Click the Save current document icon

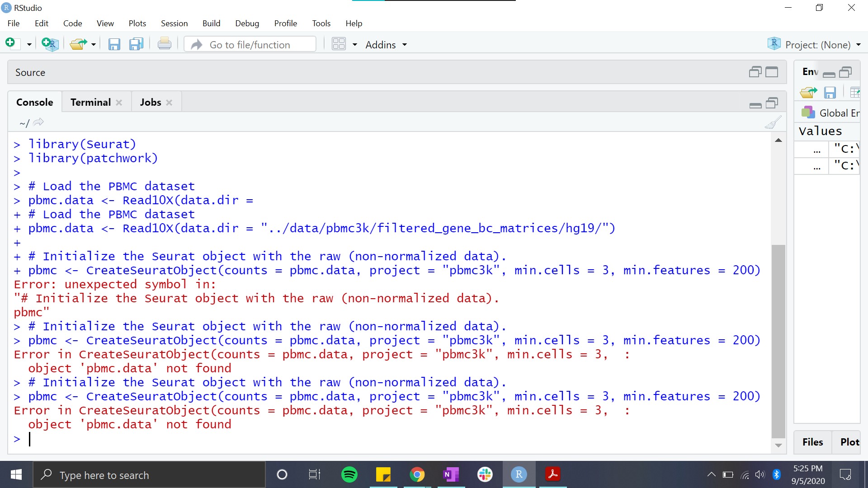point(114,44)
